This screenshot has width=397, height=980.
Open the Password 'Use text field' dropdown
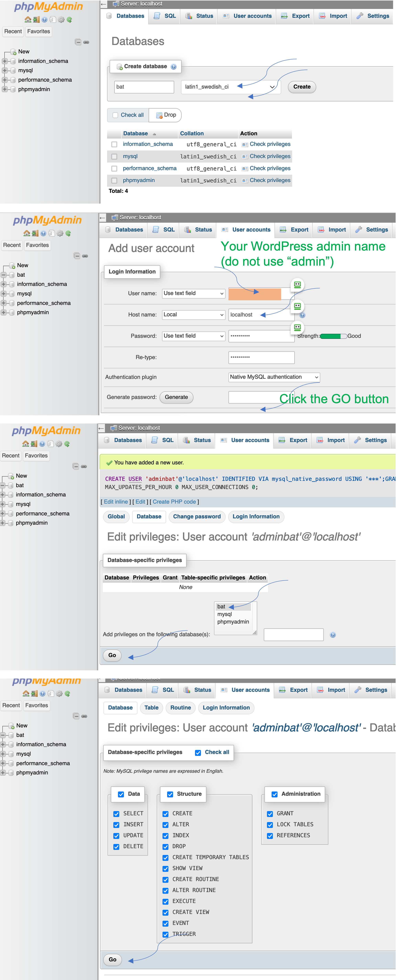tap(194, 336)
